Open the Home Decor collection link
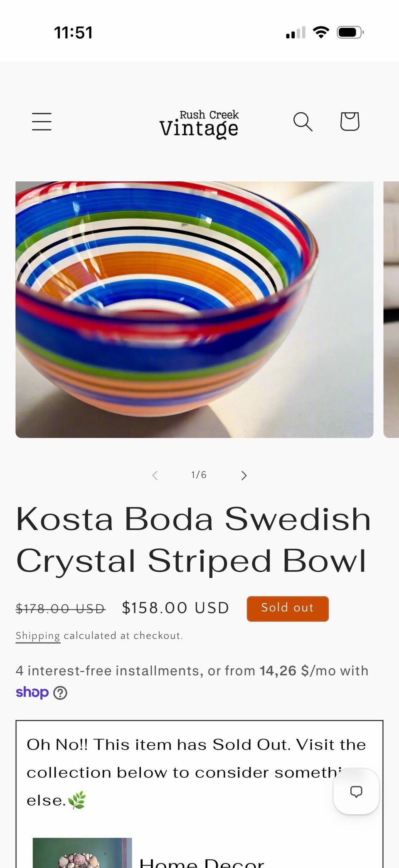The width and height of the screenshot is (399, 868). click(x=202, y=862)
